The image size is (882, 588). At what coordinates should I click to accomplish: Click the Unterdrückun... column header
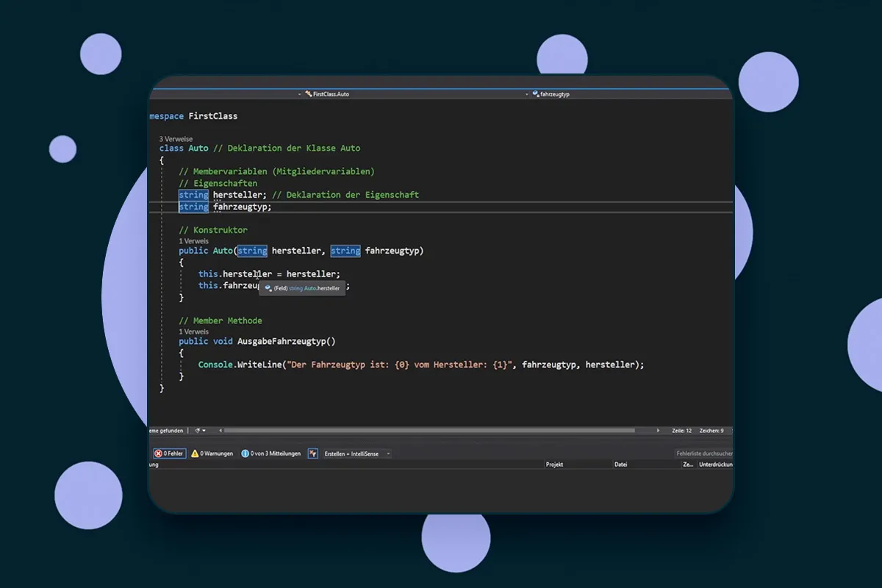[715, 465]
